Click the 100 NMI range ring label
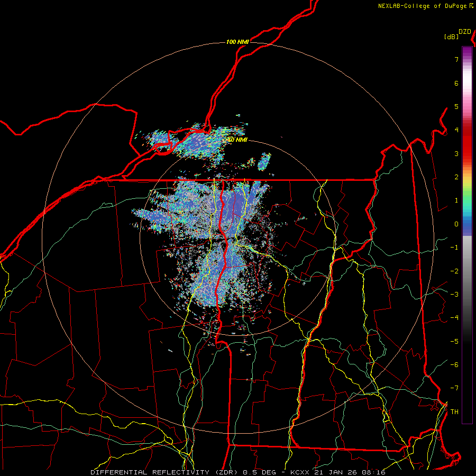Viewport: 476px width, 476px height. (x=237, y=42)
